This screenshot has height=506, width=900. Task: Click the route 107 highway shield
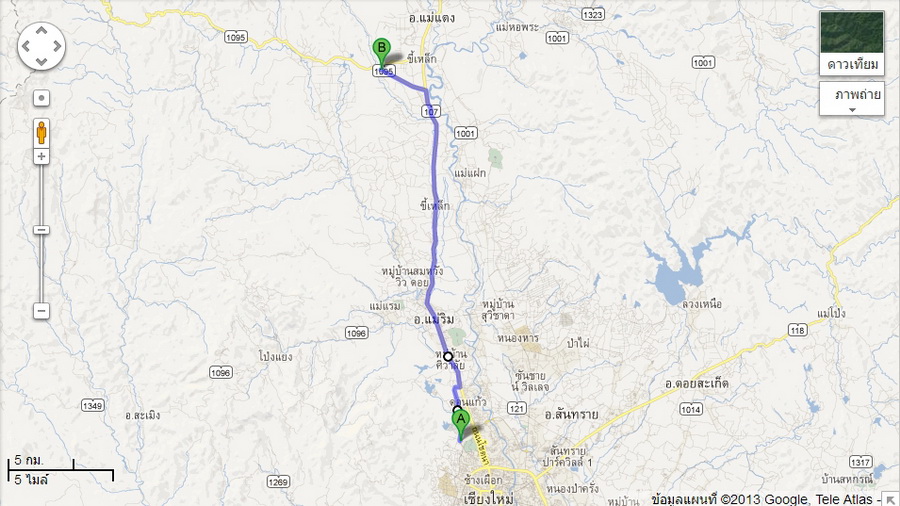click(x=432, y=111)
